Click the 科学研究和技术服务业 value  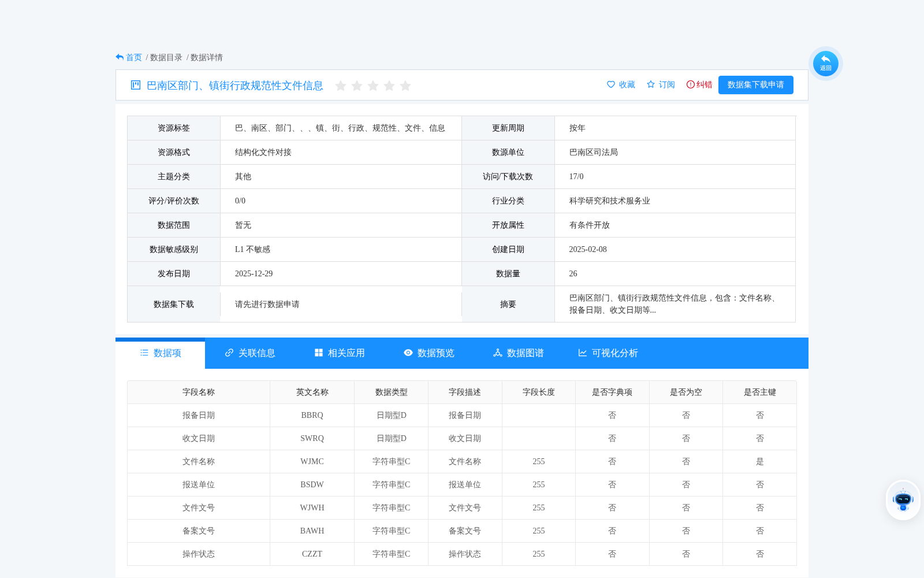(x=610, y=201)
